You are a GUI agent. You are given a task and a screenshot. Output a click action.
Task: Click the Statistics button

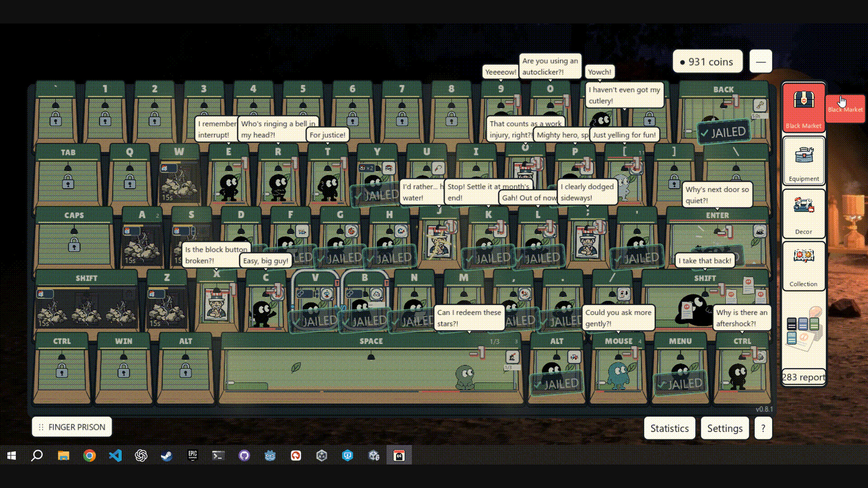coord(670,428)
